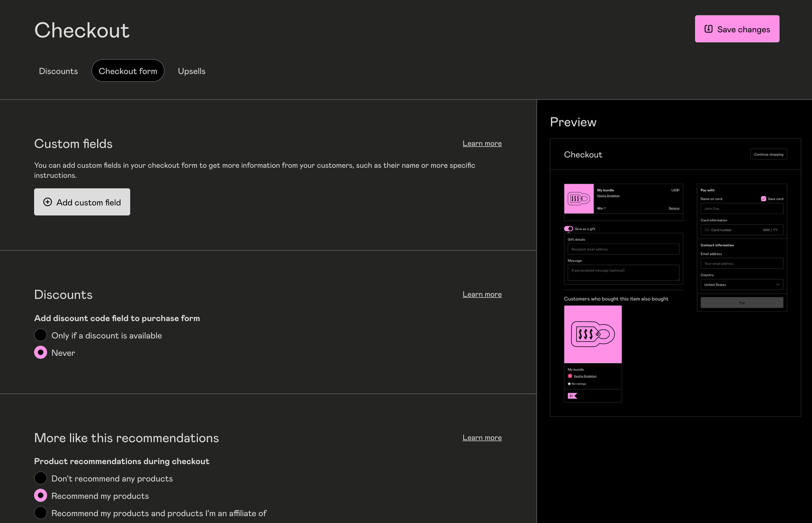Click the $1 price tag icon
The width and height of the screenshot is (812, 523).
pyautogui.click(x=572, y=396)
